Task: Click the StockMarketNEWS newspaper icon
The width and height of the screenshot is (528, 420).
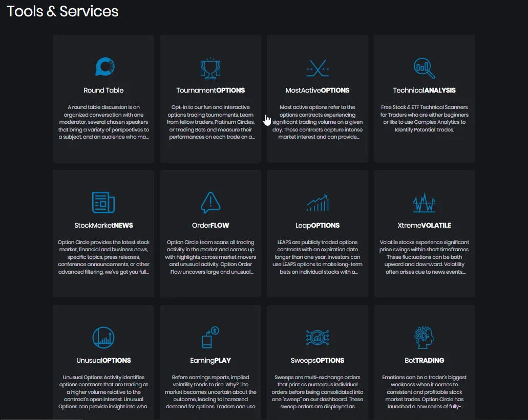Action: [103, 203]
